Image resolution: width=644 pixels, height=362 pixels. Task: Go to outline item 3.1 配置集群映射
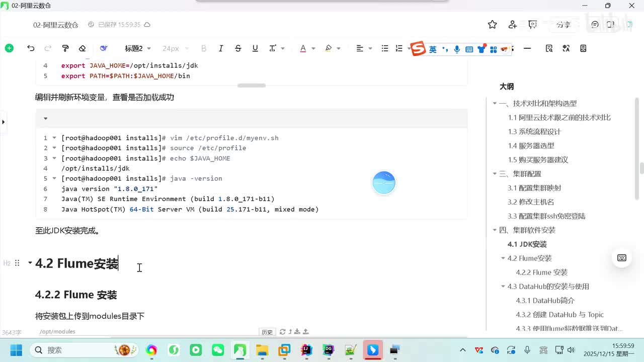click(534, 188)
